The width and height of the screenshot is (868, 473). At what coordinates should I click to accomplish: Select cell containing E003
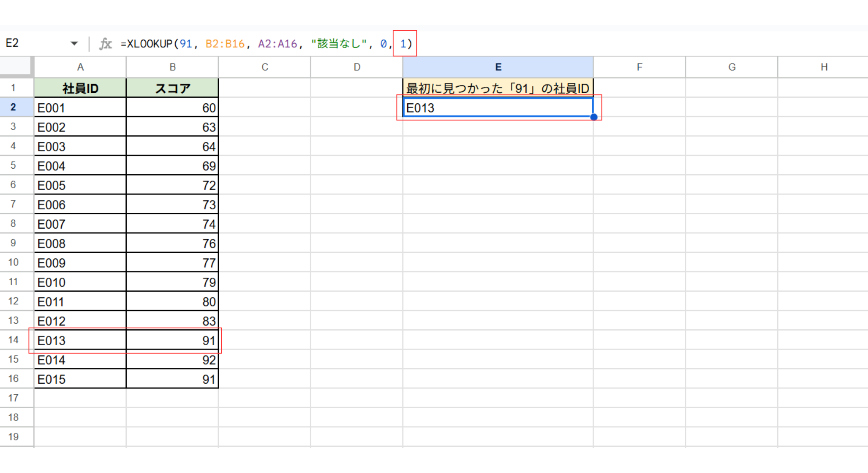pos(80,146)
